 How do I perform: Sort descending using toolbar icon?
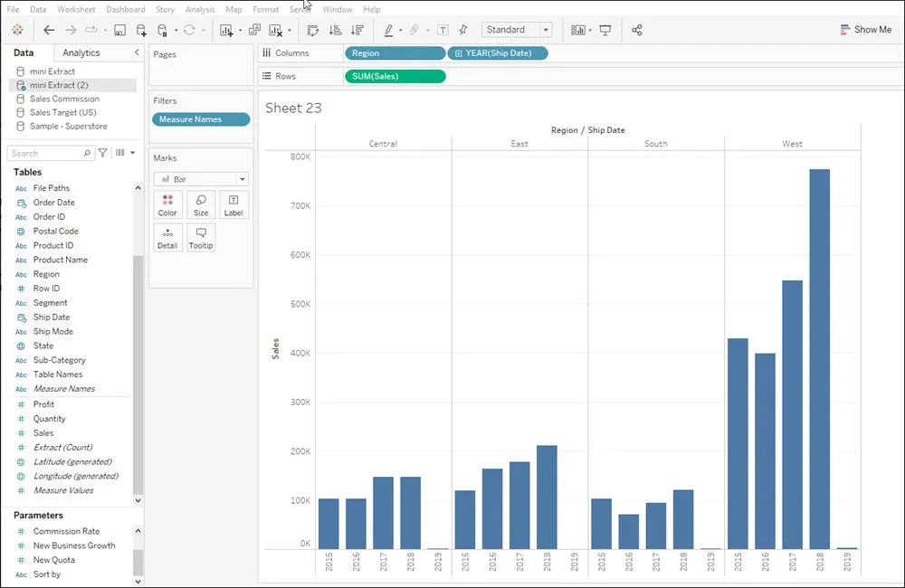point(357,30)
